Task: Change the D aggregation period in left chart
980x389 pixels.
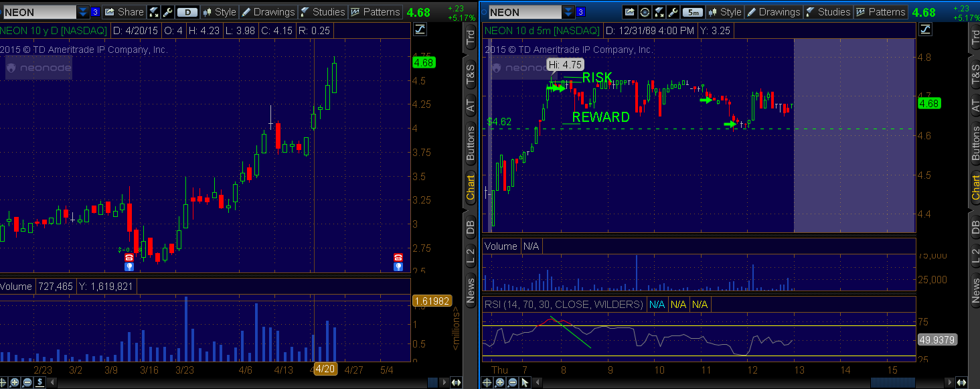Action: point(187,12)
